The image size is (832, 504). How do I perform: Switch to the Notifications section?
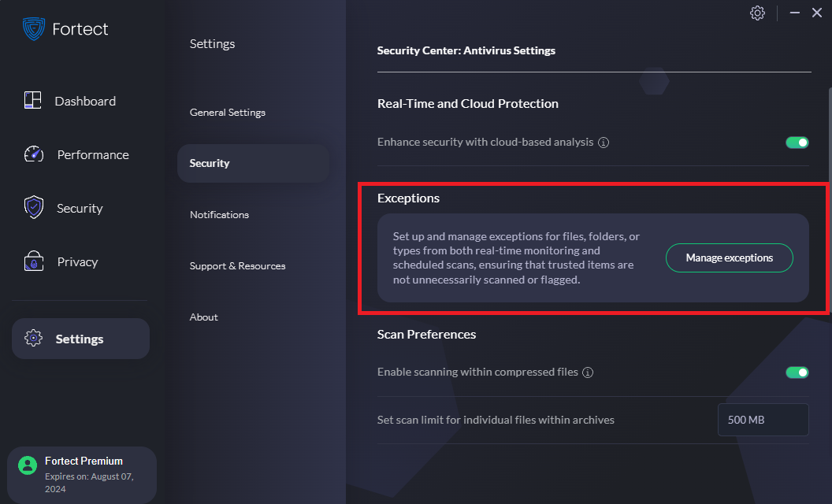tap(219, 214)
